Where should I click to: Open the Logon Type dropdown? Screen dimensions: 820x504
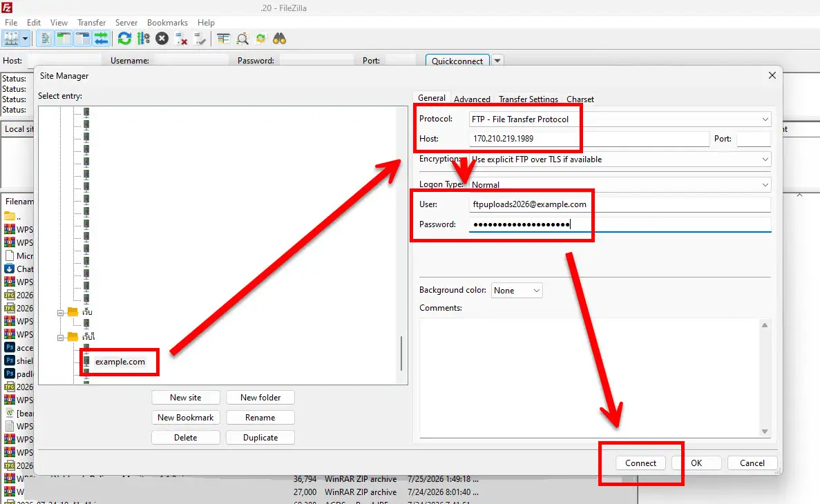[620, 184]
